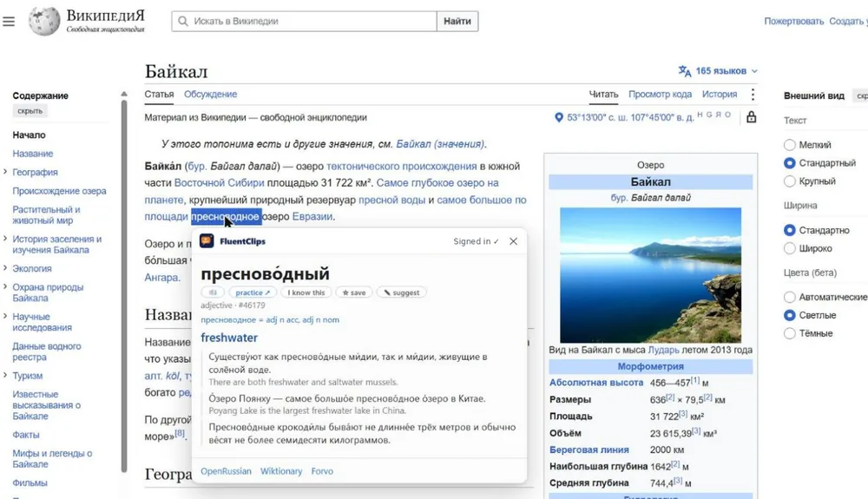This screenshot has width=868, height=499.
Task: Open the Восточной Сибири link
Action: 220,182
